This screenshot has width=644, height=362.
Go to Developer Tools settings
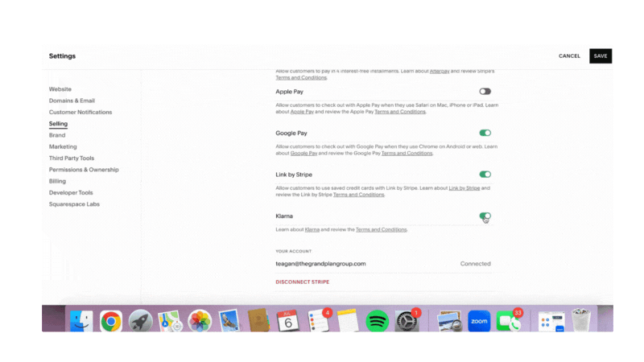point(71,192)
